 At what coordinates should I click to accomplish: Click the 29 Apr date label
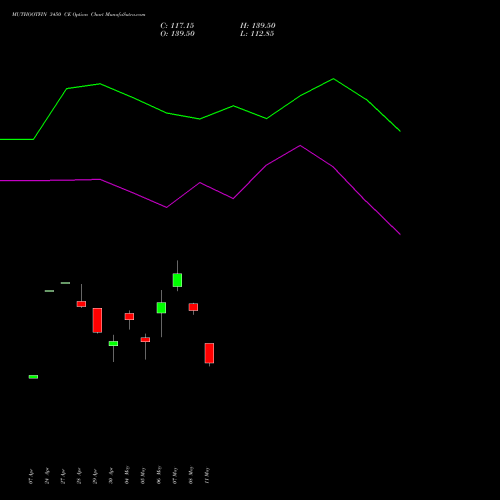click(x=95, y=476)
